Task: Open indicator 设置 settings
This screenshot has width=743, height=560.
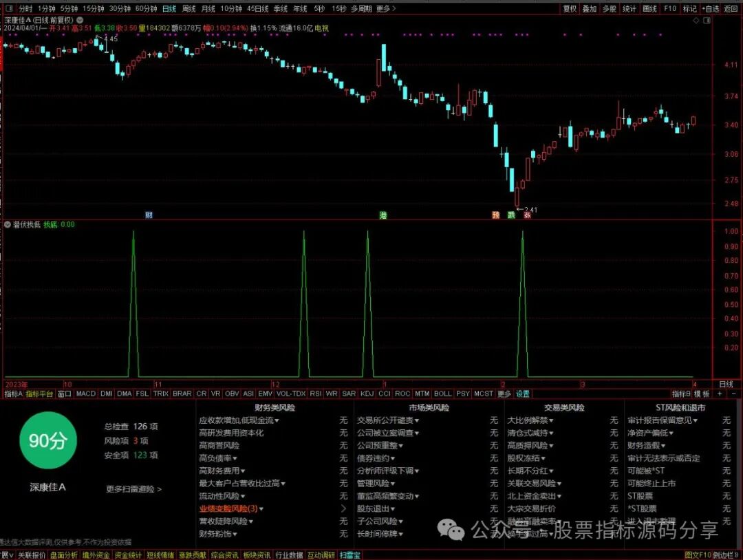Action: pyautogui.click(x=523, y=394)
